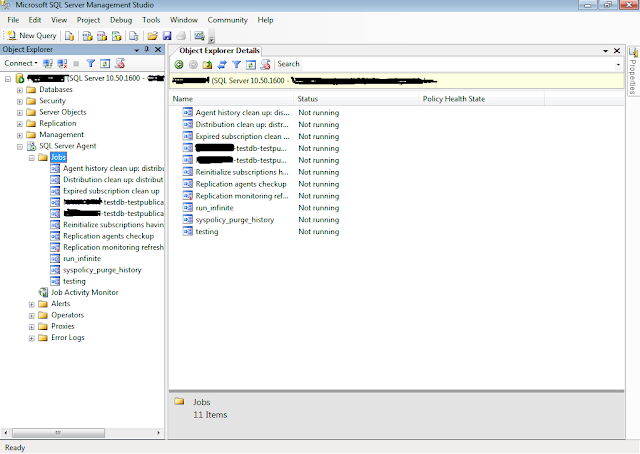This screenshot has width=640, height=454.
Task: Click the Analysis Services MDX Query icon
Action: (x=87, y=36)
